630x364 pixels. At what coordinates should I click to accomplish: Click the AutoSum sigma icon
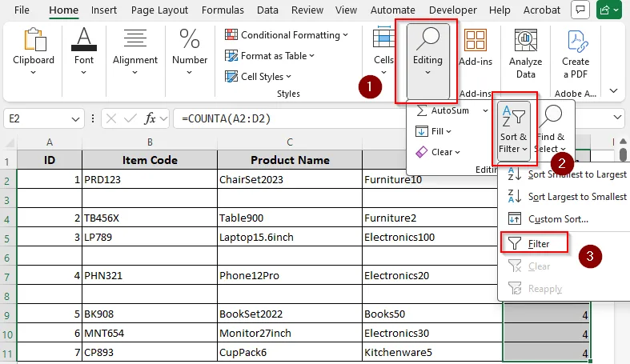[421, 110]
